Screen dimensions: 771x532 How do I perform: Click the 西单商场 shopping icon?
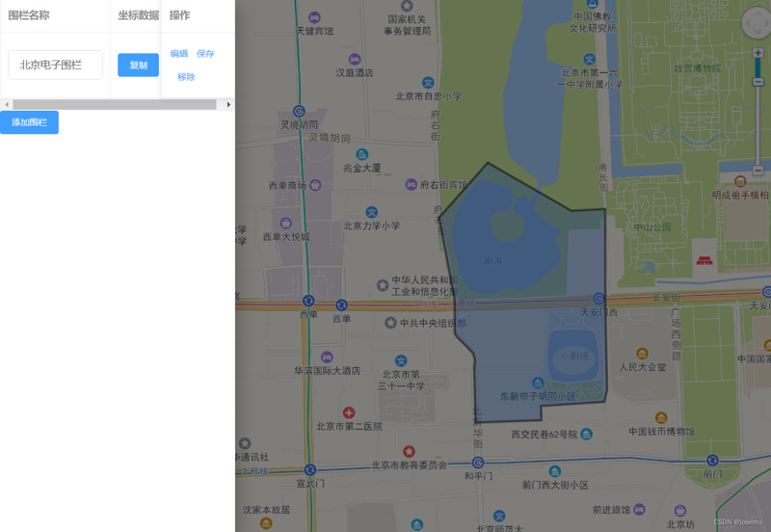click(x=315, y=185)
